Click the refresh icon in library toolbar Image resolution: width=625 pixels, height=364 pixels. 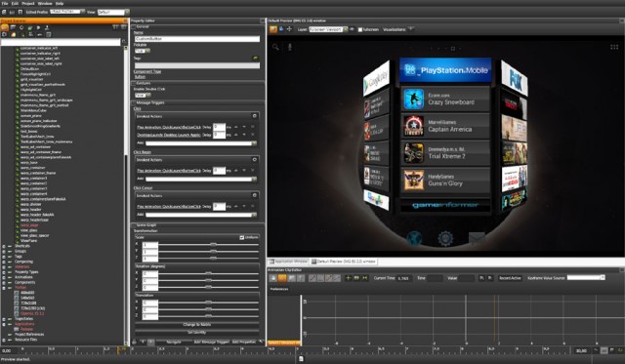[x=21, y=27]
